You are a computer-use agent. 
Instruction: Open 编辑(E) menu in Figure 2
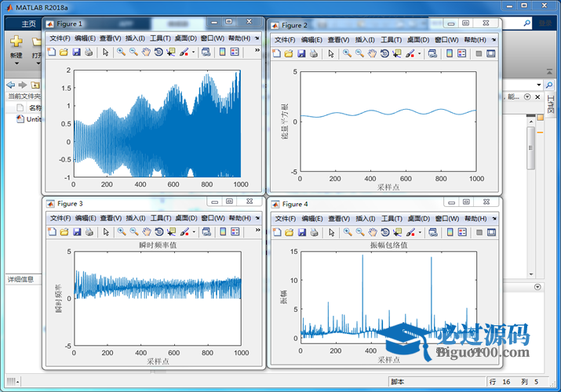[311, 40]
